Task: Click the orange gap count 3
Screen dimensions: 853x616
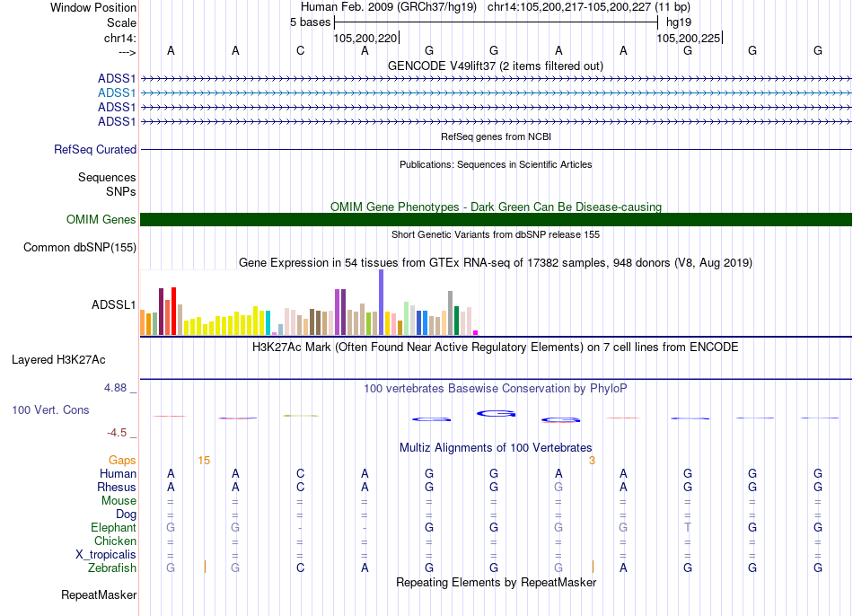Action: (592, 461)
